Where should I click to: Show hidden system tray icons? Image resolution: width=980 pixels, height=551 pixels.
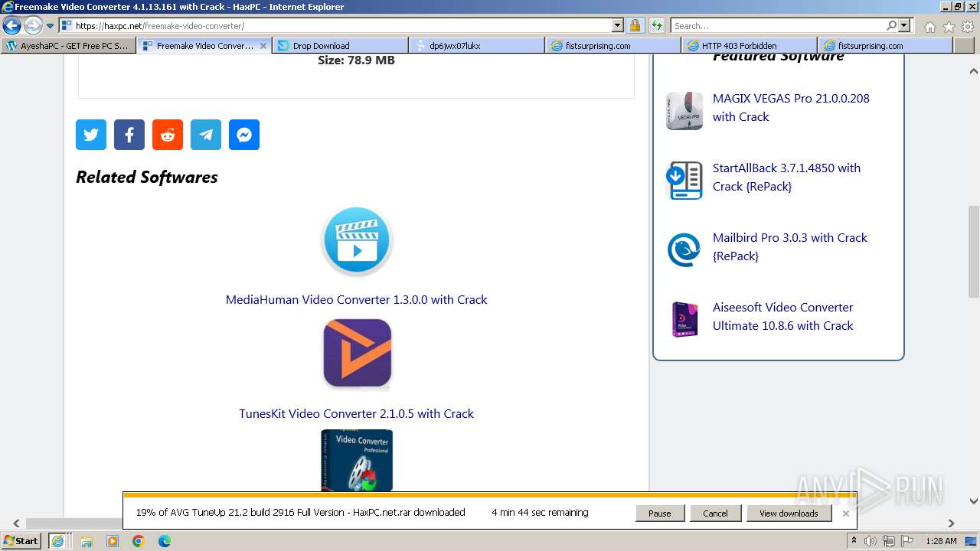coord(854,541)
